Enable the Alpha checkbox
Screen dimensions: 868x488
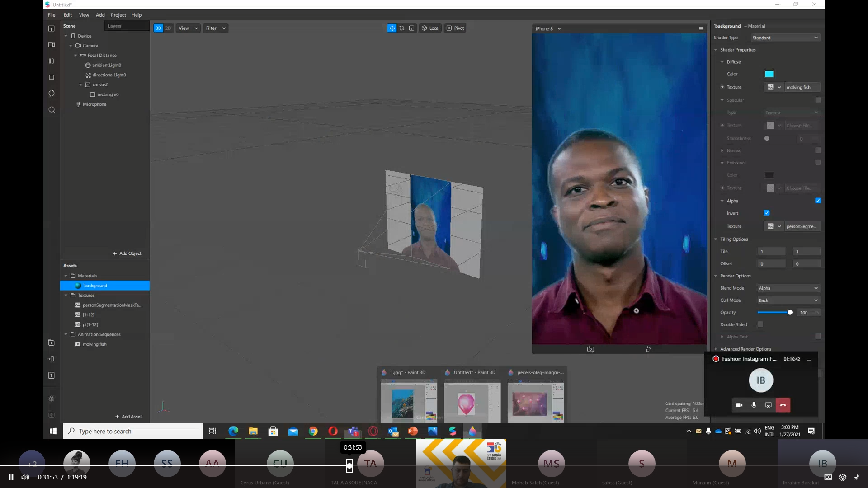click(x=818, y=201)
